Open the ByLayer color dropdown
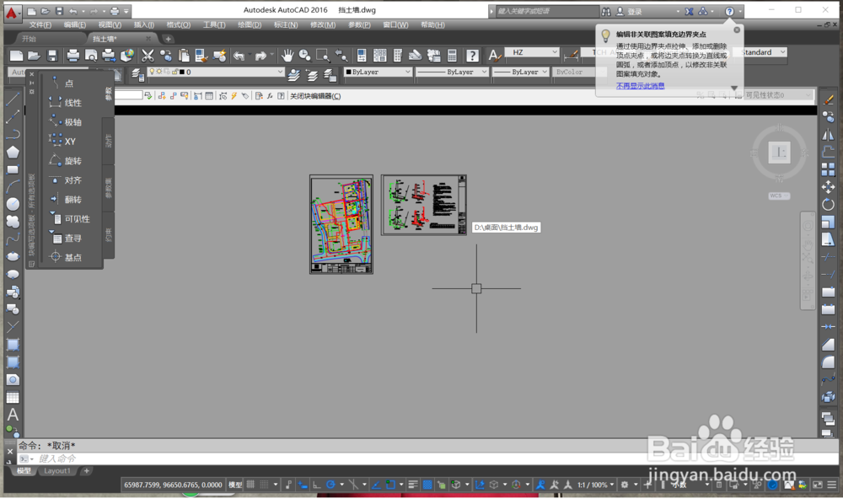 [378, 72]
